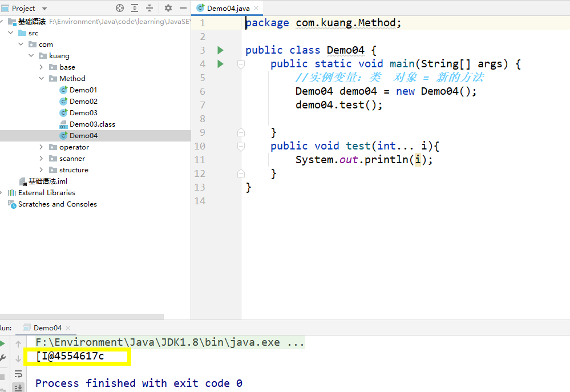Click 'Process finished with exit code 0' text
570x392 pixels.
[139, 383]
